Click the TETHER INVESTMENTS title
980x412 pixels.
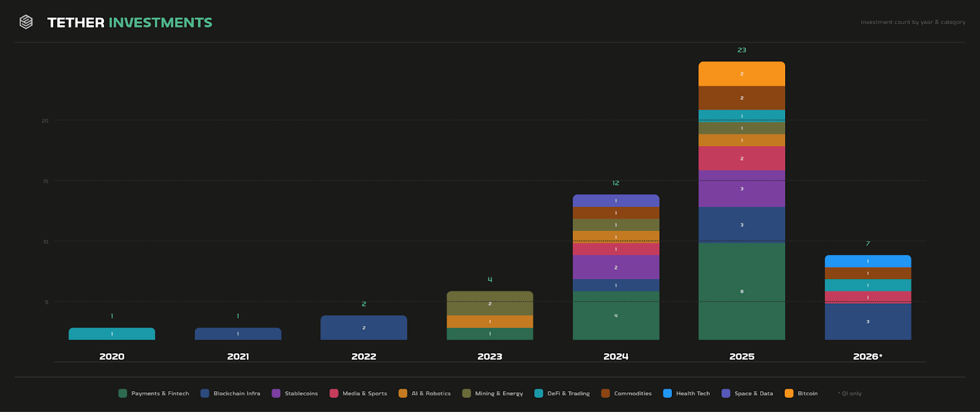pos(130,23)
